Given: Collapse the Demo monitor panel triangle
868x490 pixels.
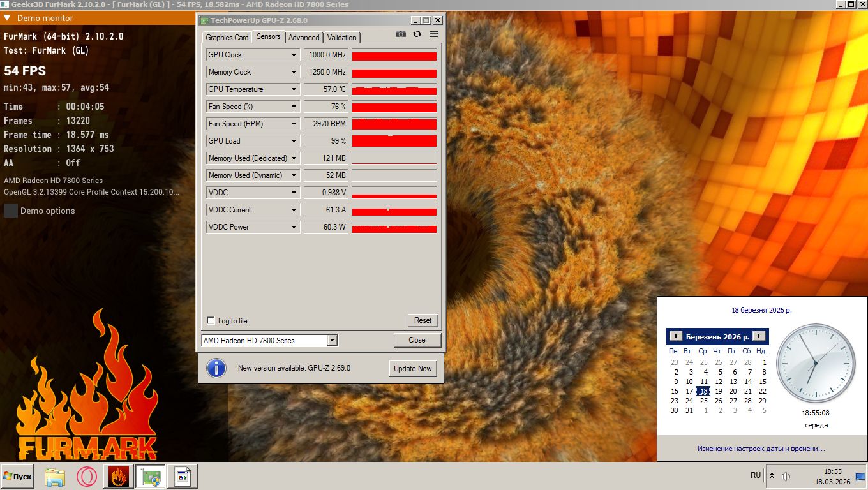Looking at the screenshot, I should (7, 18).
